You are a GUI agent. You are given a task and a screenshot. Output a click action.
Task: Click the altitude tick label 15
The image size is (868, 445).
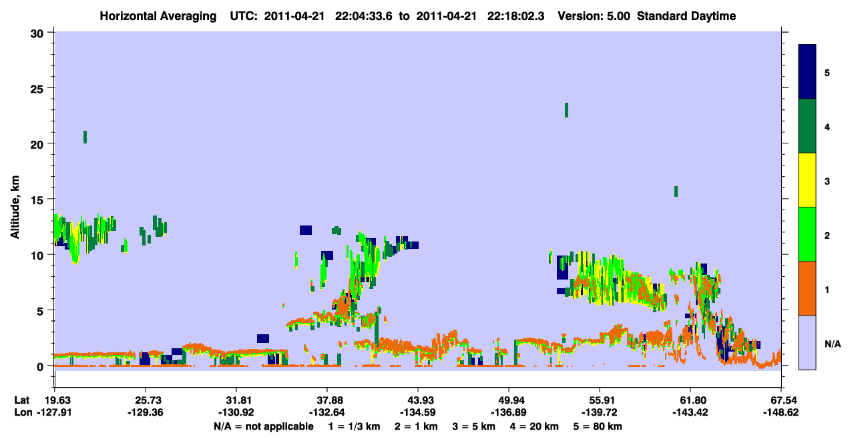(39, 199)
